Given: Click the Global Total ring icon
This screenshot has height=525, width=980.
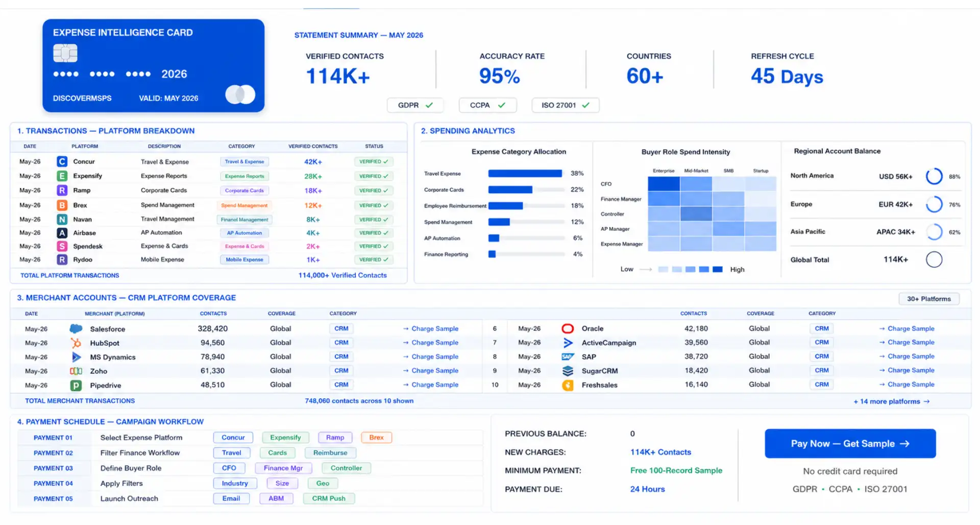Looking at the screenshot, I should pyautogui.click(x=934, y=259).
